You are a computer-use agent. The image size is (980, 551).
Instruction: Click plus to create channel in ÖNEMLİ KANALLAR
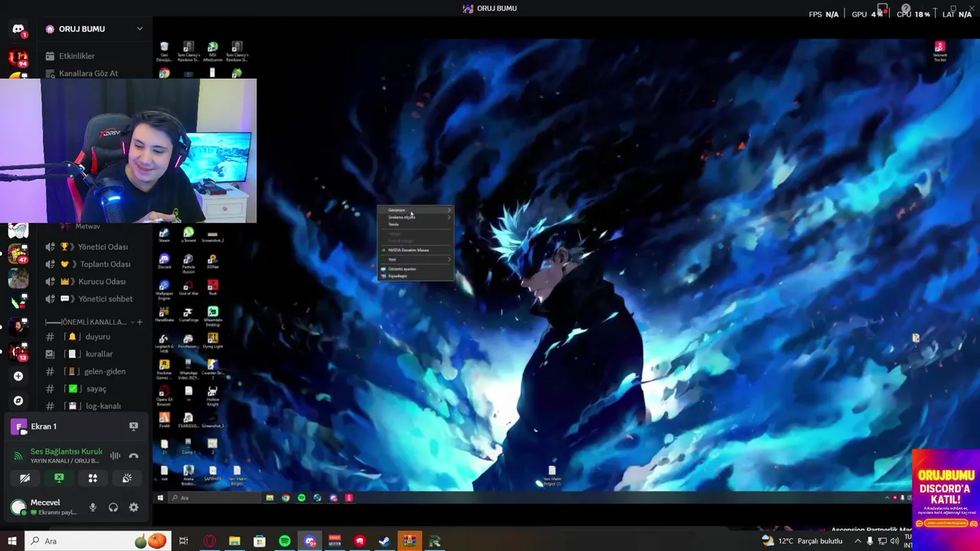139,322
